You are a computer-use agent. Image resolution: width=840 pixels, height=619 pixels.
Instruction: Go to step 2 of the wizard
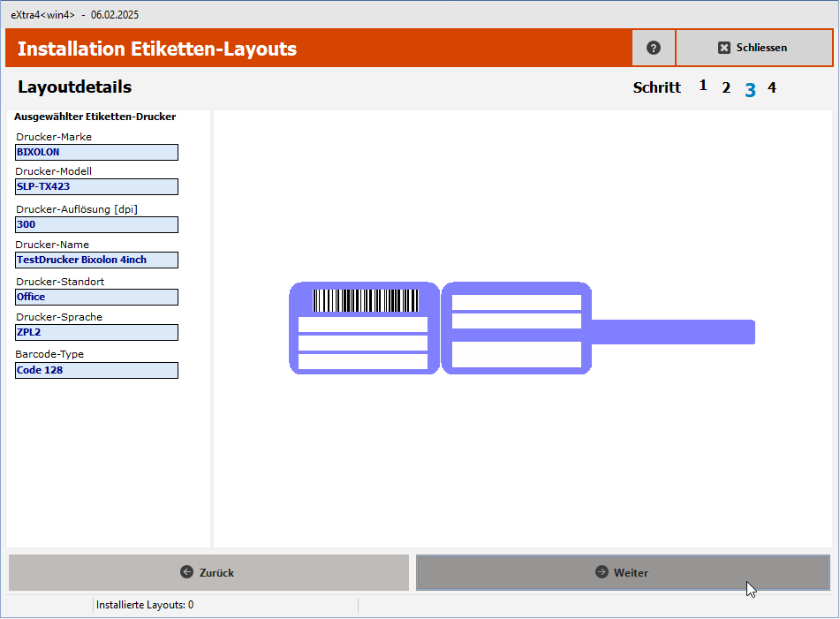(726, 87)
